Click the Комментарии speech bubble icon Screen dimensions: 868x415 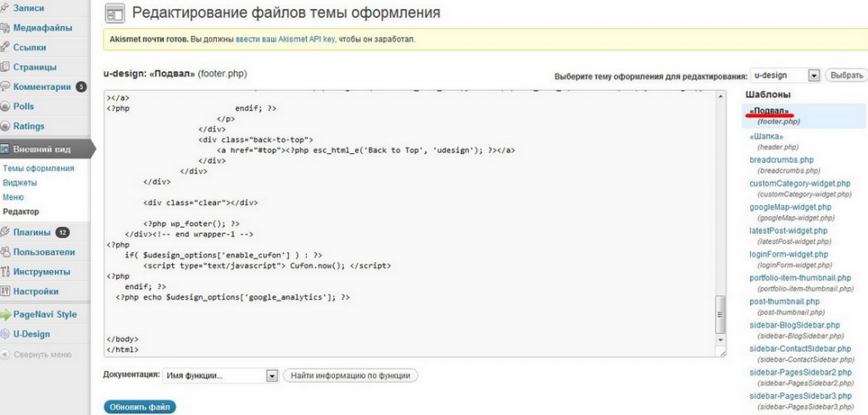coord(4,87)
